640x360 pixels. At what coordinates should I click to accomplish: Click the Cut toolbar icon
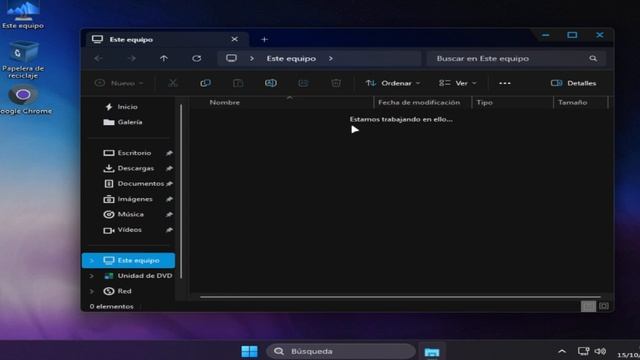coord(173,83)
